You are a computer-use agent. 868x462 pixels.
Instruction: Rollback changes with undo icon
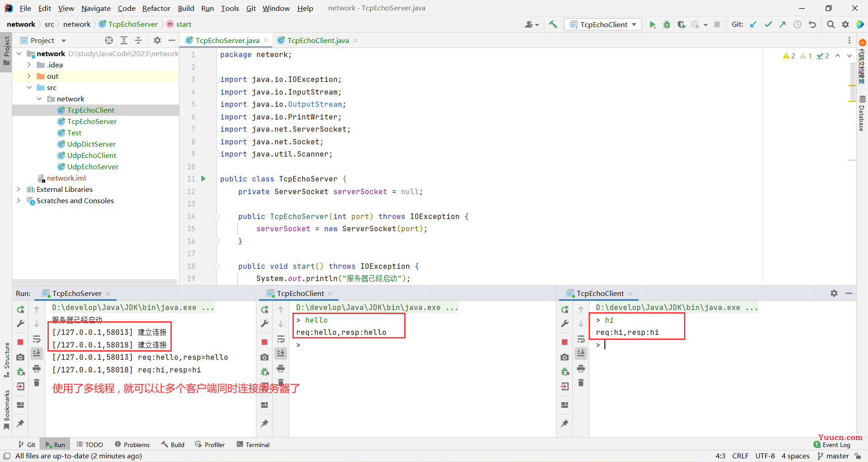point(812,24)
